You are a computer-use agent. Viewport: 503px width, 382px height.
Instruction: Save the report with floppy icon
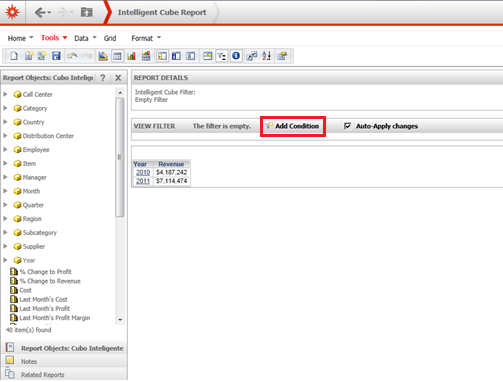(x=56, y=56)
